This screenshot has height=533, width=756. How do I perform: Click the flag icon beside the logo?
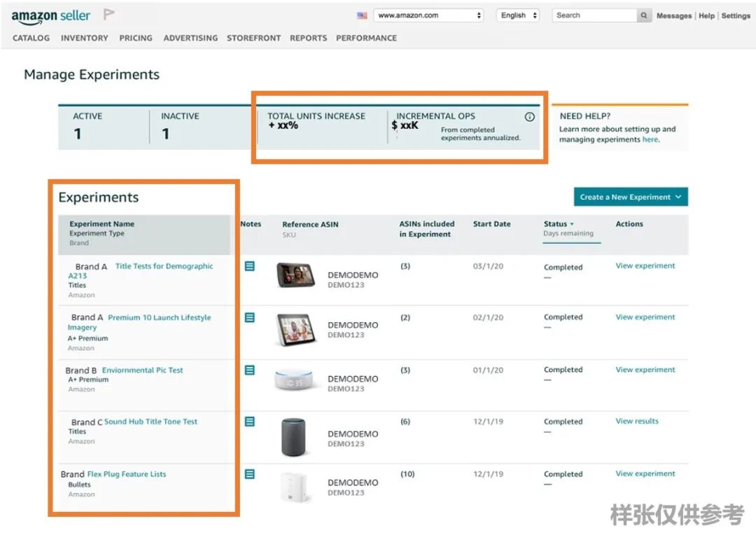tap(108, 13)
